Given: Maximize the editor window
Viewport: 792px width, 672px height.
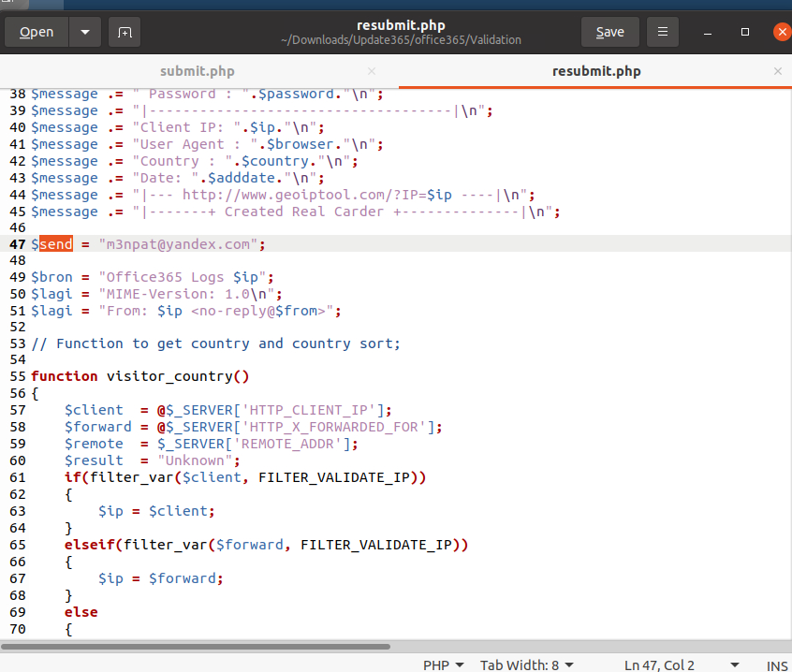Looking at the screenshot, I should pos(745,32).
